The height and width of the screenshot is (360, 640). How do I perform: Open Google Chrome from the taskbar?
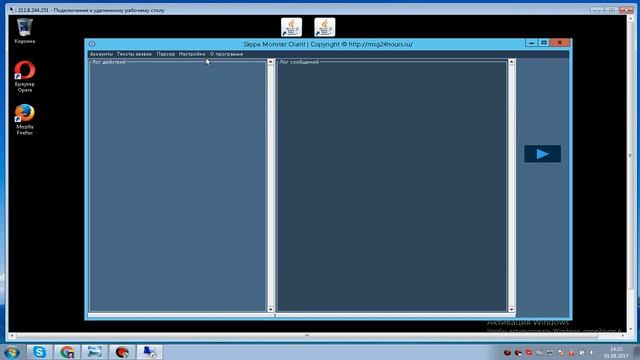[x=67, y=352]
